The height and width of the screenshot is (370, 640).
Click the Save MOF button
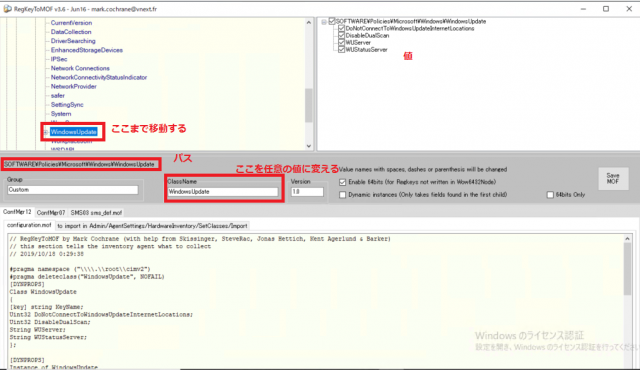pyautogui.click(x=613, y=179)
